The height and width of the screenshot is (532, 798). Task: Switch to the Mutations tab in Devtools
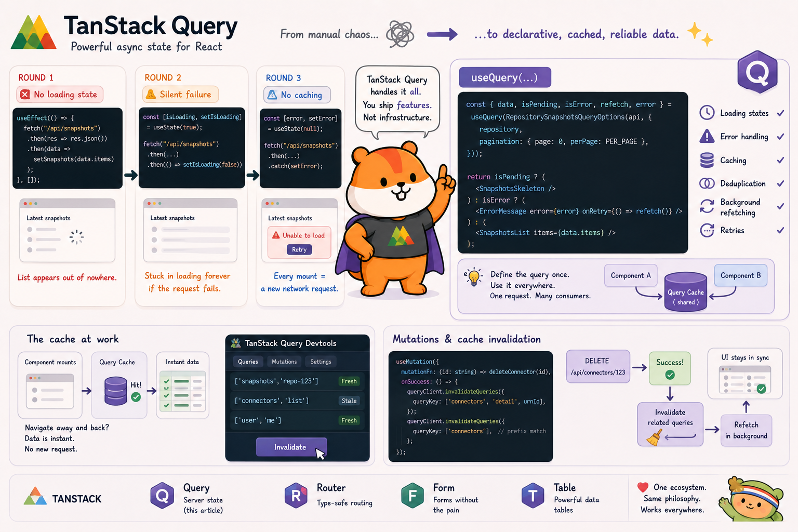click(x=284, y=362)
